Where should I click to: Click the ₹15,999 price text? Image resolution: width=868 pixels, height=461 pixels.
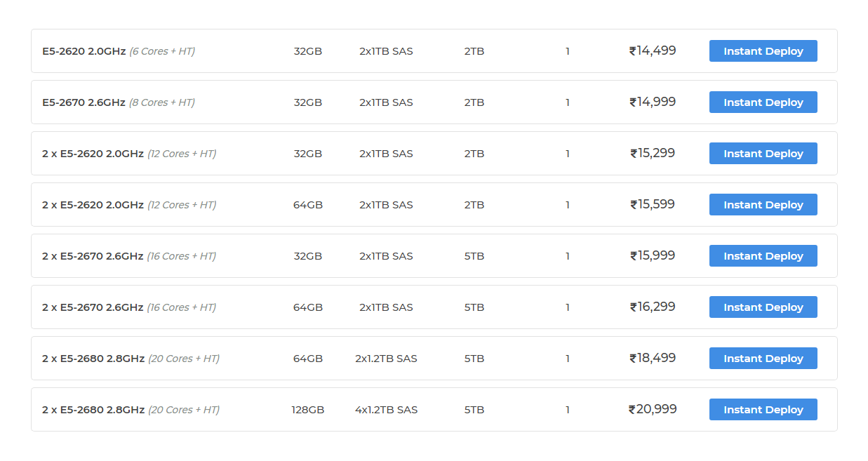[x=653, y=255]
